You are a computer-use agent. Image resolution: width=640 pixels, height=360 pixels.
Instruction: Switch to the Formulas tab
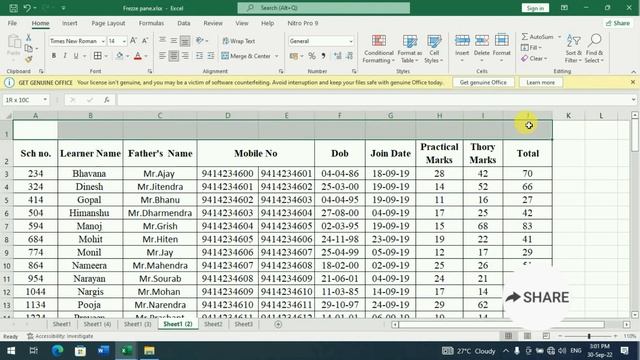tap(151, 23)
